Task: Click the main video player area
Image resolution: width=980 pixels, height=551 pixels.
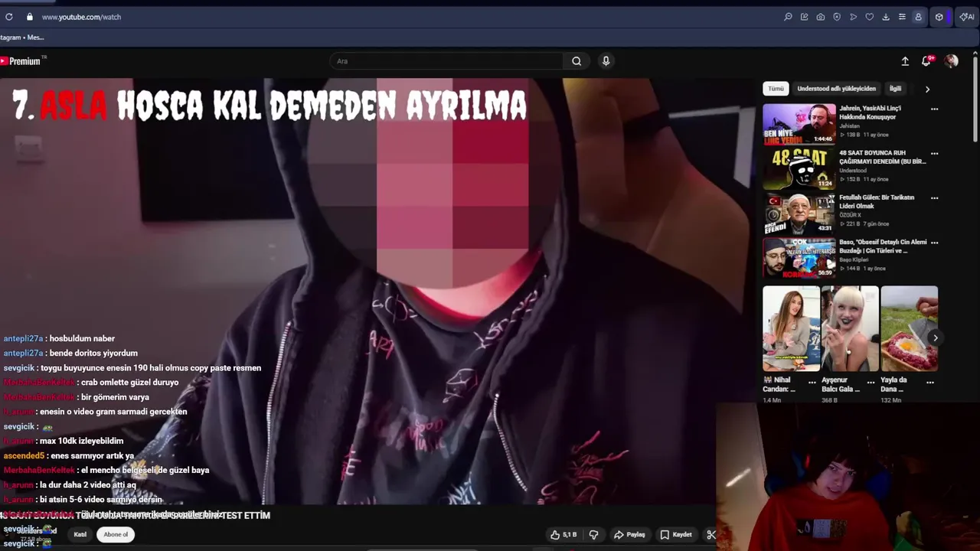Action: tap(375, 291)
